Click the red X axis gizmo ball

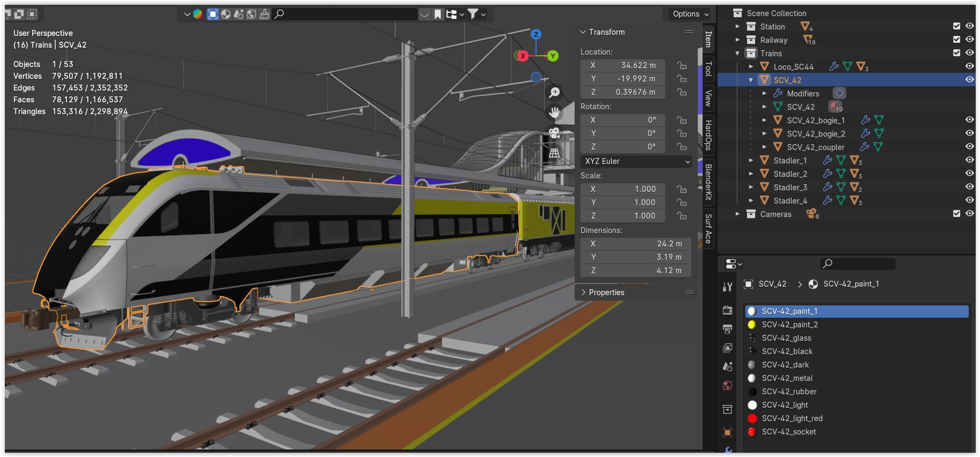[523, 56]
